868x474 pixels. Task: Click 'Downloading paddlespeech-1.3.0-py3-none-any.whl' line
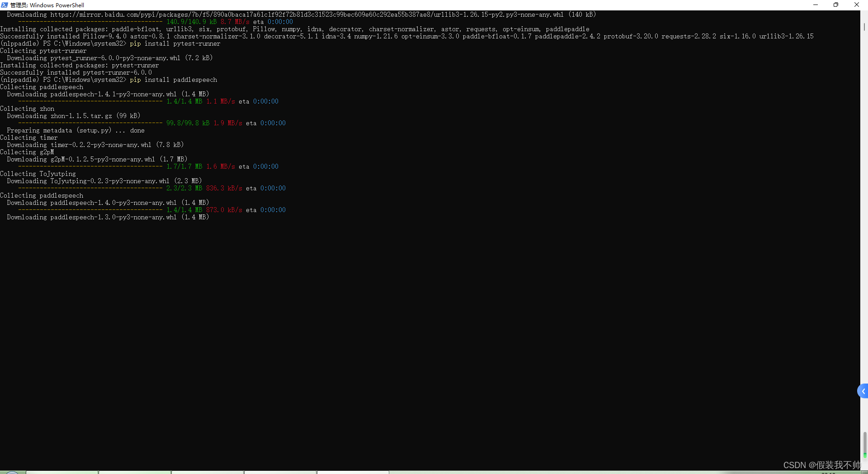108,217
